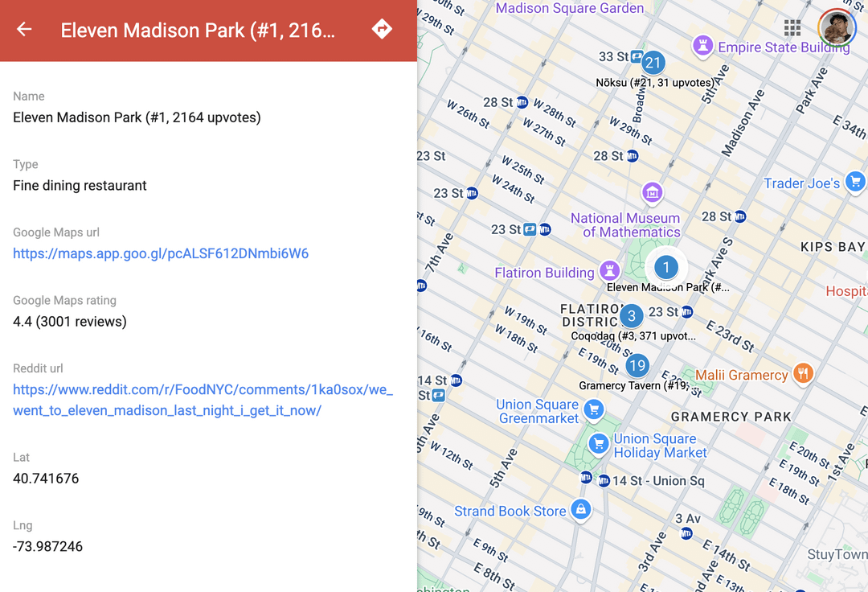This screenshot has width=868, height=592.
Task: Click the longitude value -73.987246
Action: (x=47, y=547)
